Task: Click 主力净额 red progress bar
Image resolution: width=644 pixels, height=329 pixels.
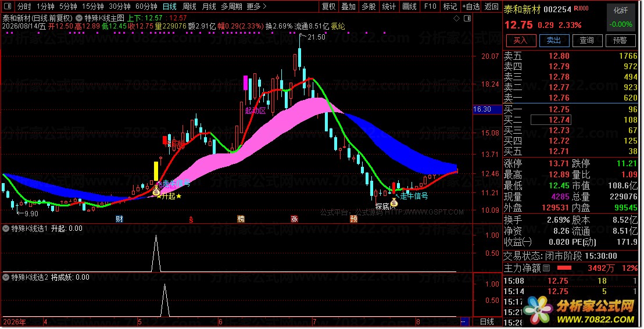Action: pyautogui.click(x=564, y=268)
